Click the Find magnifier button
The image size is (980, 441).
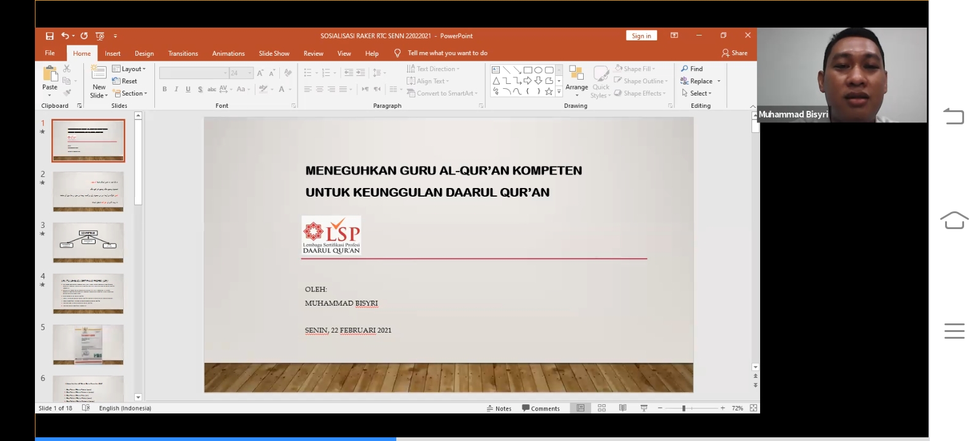692,69
